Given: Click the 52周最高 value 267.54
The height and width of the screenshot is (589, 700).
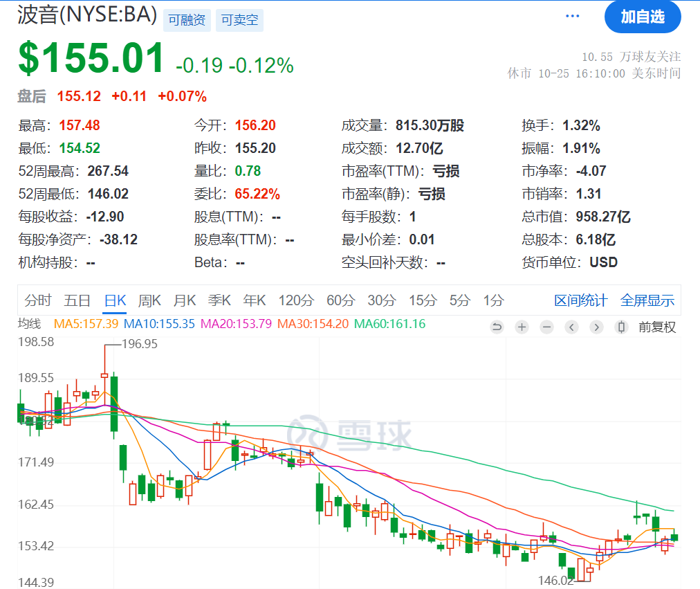Looking at the screenshot, I should tap(108, 171).
